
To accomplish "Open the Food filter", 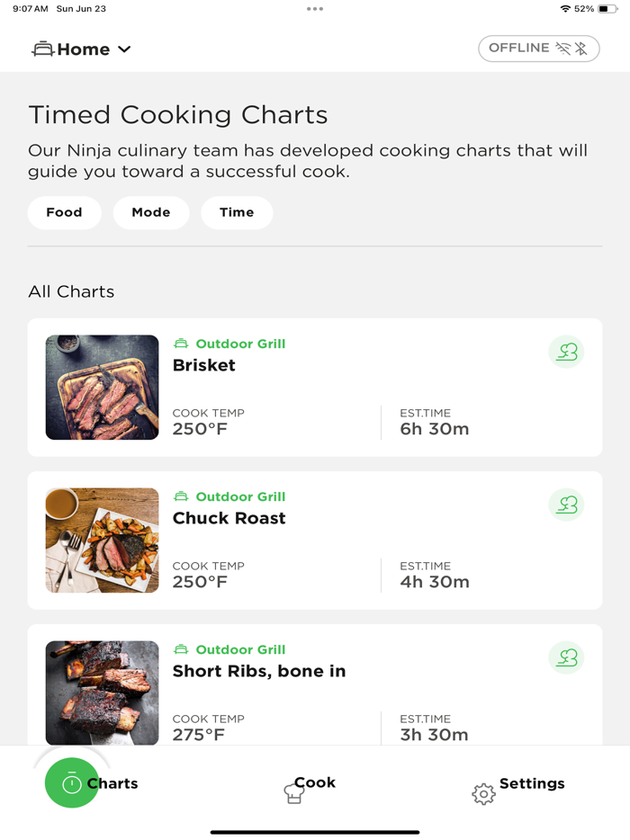I will point(64,212).
